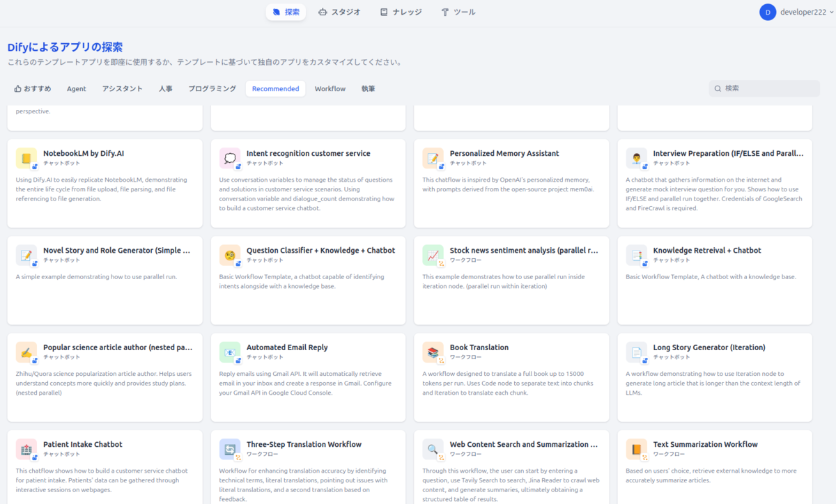
Task: Click the Automated Email Reply icon
Action: (230, 352)
